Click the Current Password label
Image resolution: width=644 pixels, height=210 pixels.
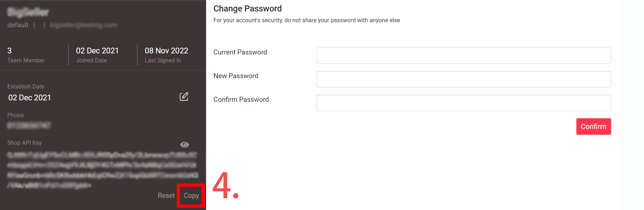point(240,52)
